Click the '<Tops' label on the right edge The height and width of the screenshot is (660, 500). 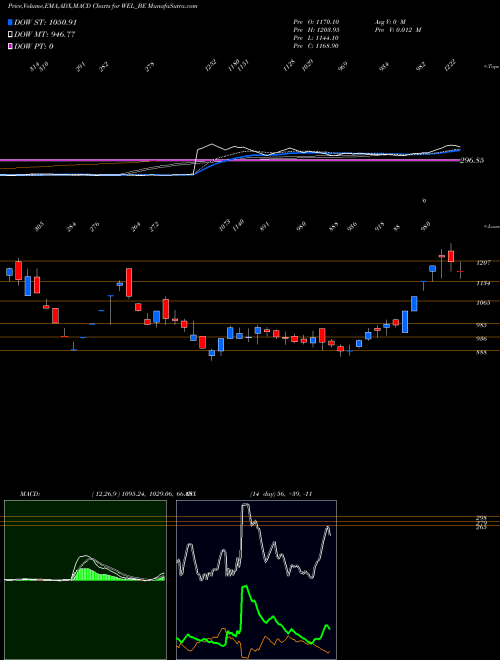[x=491, y=67]
